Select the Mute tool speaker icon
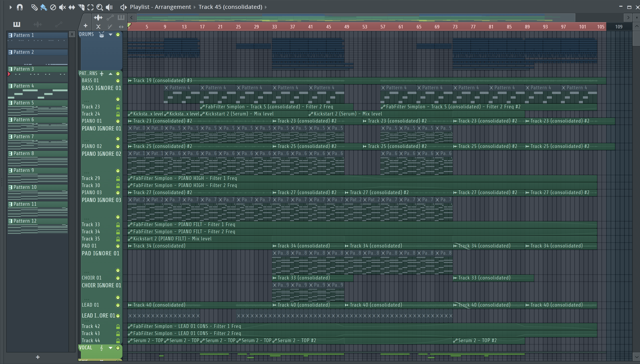The width and height of the screenshot is (640, 364). (62, 7)
